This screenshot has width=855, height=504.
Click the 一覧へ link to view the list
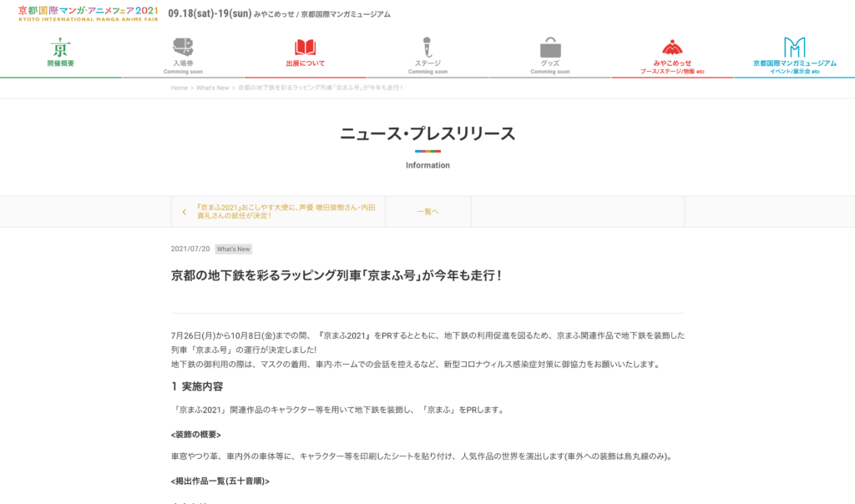click(x=427, y=211)
